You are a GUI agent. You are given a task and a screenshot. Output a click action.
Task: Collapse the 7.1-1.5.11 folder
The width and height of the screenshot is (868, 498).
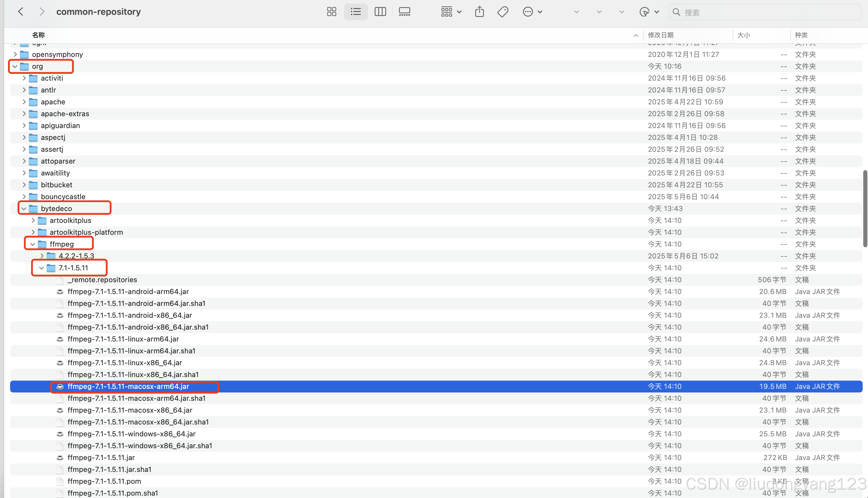pos(42,268)
